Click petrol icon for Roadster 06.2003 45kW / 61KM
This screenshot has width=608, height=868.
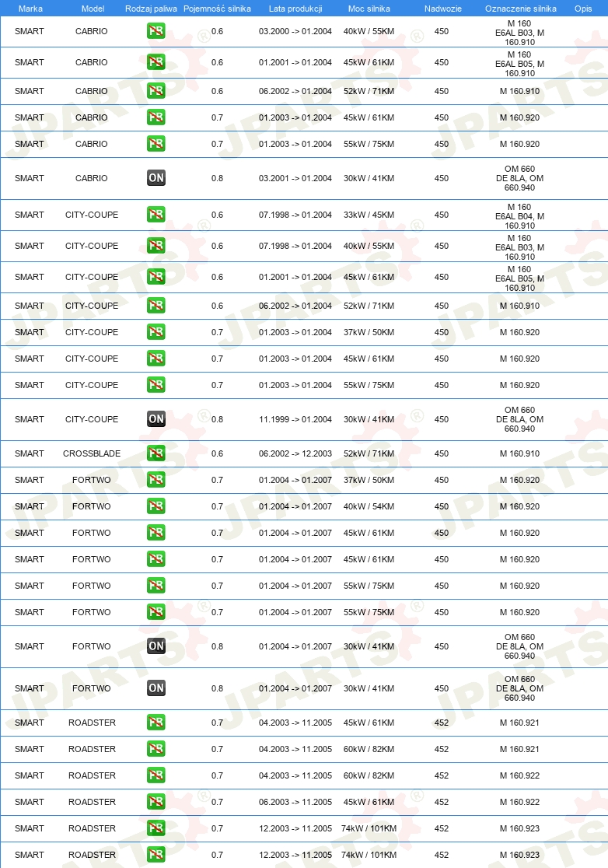coord(156,802)
